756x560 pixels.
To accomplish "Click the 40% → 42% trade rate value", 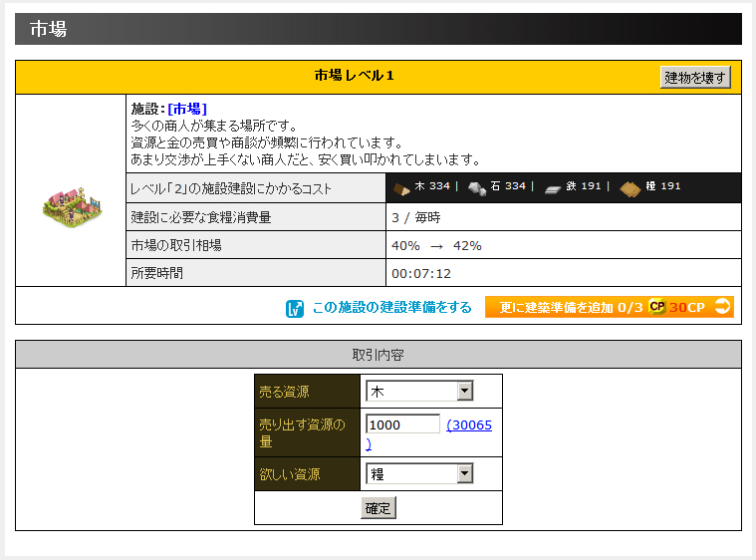I will coord(436,245).
